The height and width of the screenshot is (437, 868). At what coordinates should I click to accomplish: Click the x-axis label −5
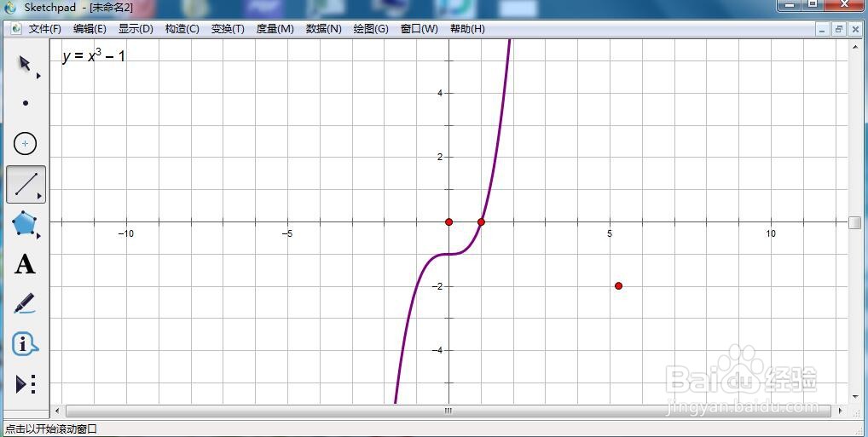[x=286, y=234]
